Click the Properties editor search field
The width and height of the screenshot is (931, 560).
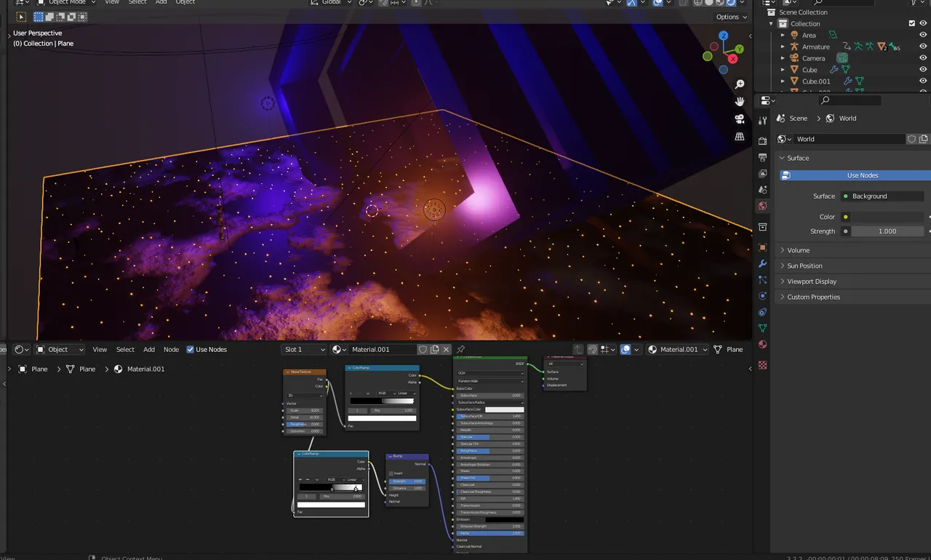tap(850, 100)
